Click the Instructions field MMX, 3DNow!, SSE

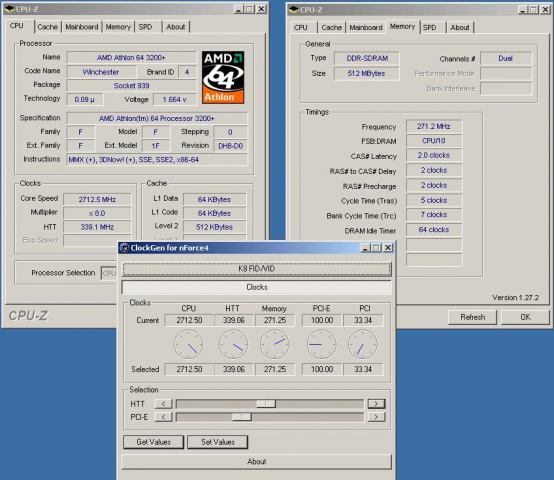click(157, 160)
